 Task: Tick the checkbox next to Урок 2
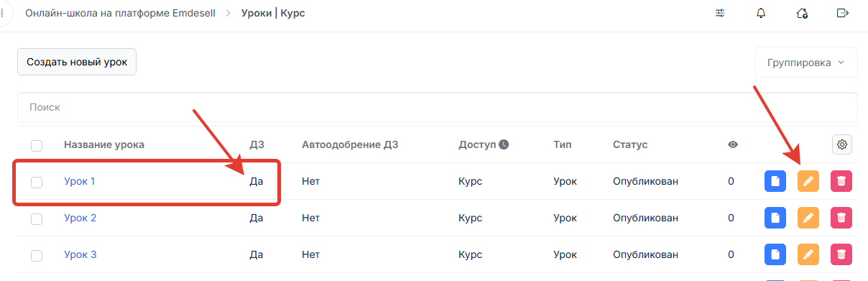coord(37,218)
